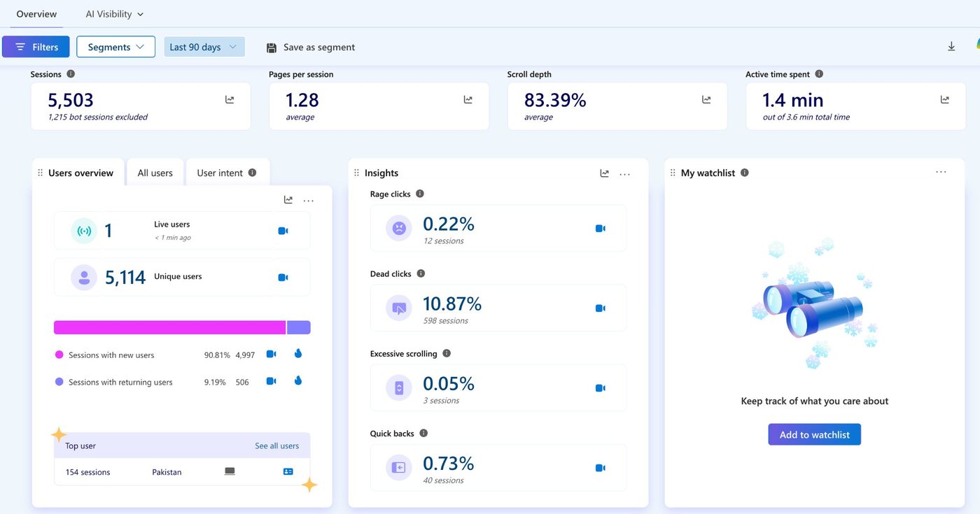Open top user profile card icon

tap(288, 472)
